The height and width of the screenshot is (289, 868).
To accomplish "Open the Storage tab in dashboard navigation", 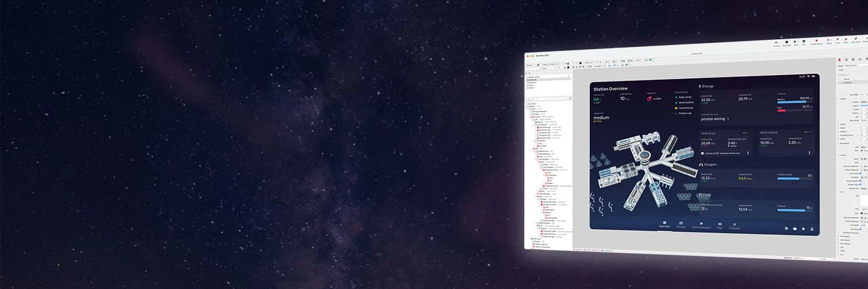I will coord(681,225).
